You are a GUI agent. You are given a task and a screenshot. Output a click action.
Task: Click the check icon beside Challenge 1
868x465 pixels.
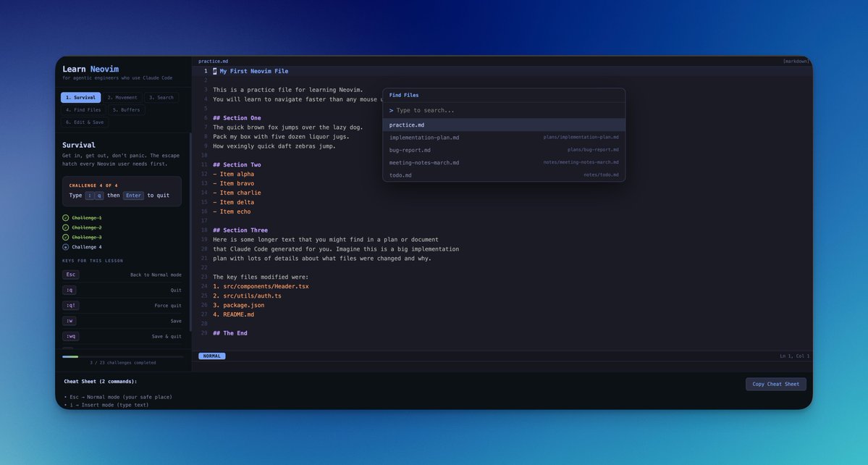65,218
